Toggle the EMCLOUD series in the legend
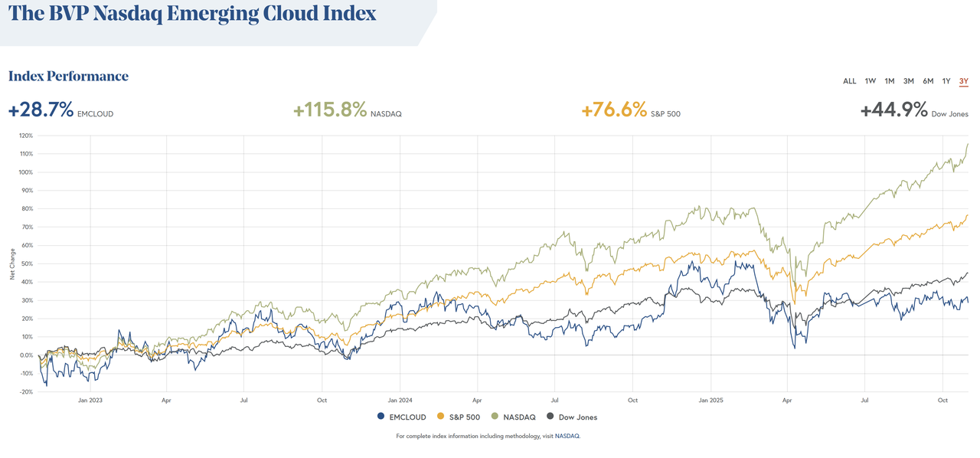The width and height of the screenshot is (980, 458). point(408,417)
